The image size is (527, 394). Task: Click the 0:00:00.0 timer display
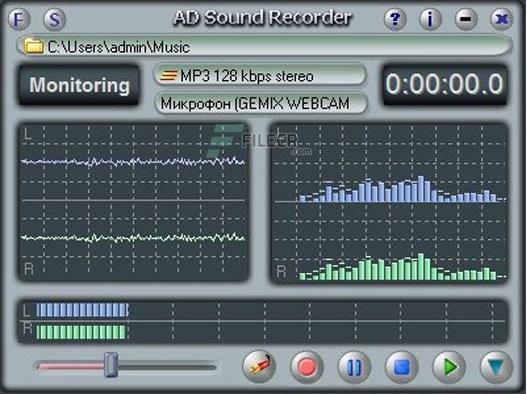point(444,84)
